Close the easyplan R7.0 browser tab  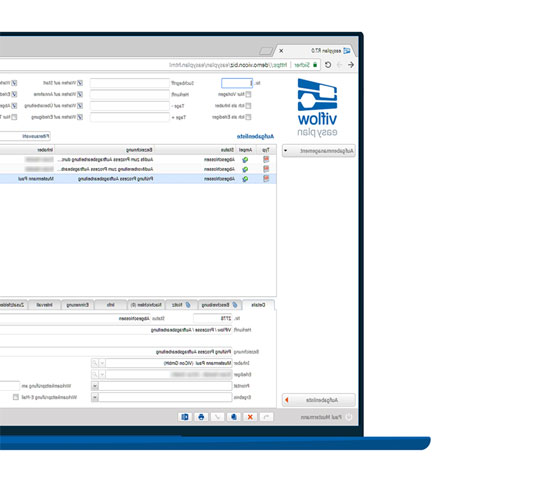point(281,51)
